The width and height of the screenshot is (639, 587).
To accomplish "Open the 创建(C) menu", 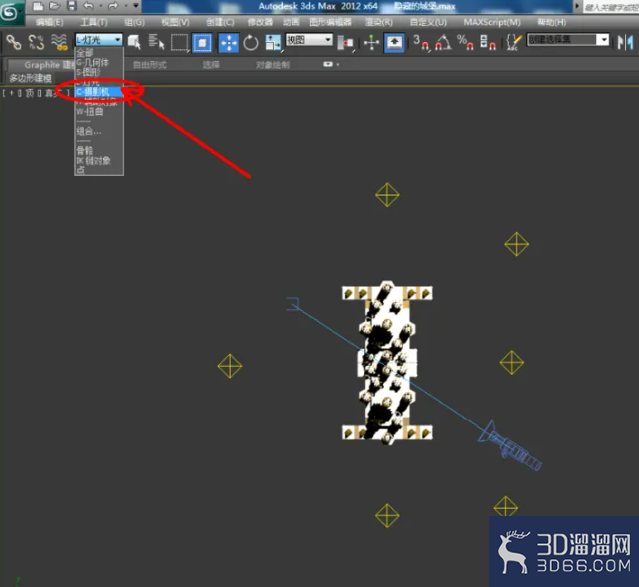I will 220,22.
